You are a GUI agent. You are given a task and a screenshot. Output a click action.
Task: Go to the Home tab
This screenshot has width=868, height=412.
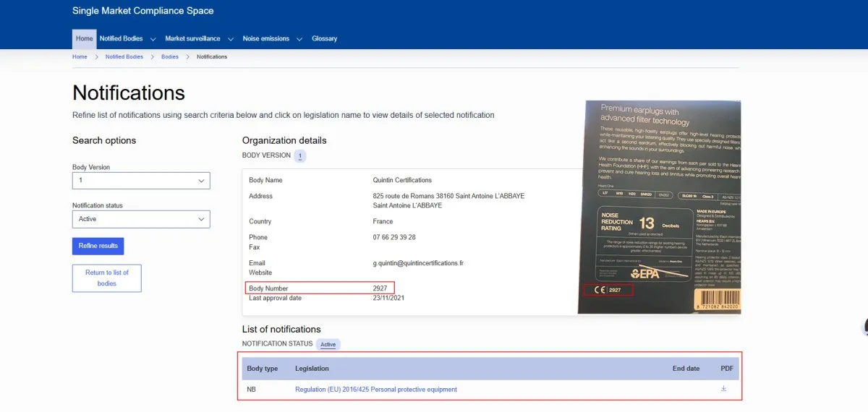point(85,39)
